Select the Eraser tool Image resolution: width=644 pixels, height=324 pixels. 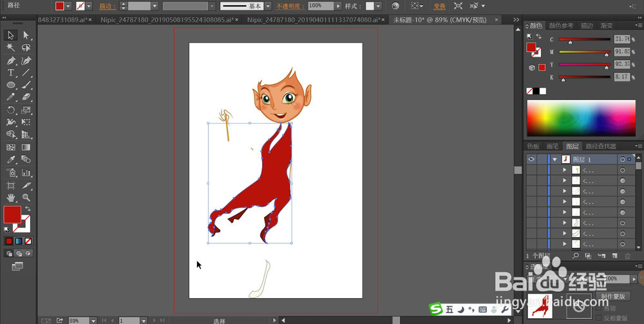point(26,97)
